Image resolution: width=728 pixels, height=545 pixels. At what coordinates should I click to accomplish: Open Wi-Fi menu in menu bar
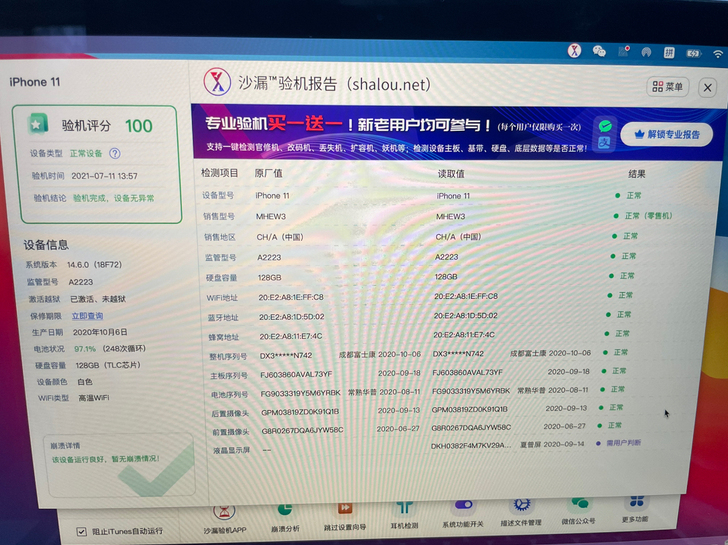(x=718, y=54)
